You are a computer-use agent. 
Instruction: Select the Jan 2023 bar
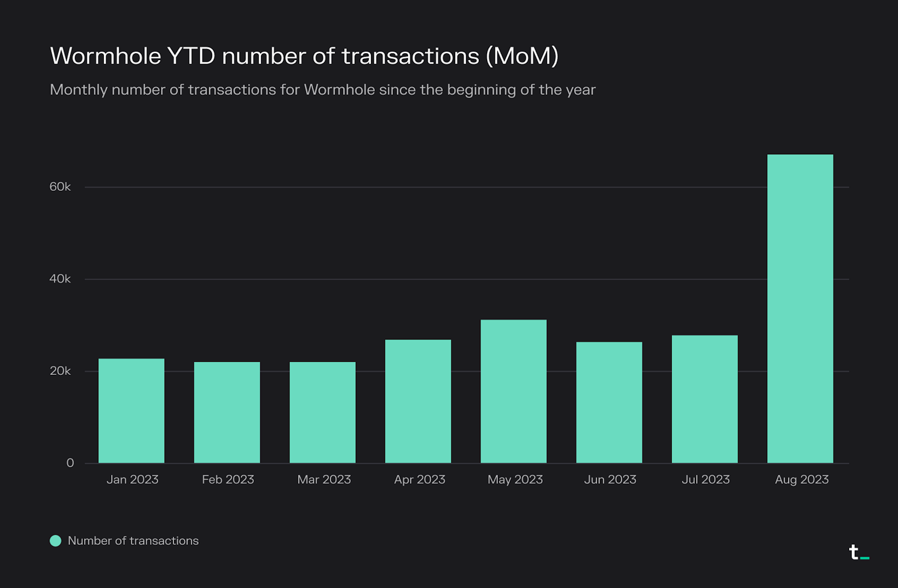[131, 411]
